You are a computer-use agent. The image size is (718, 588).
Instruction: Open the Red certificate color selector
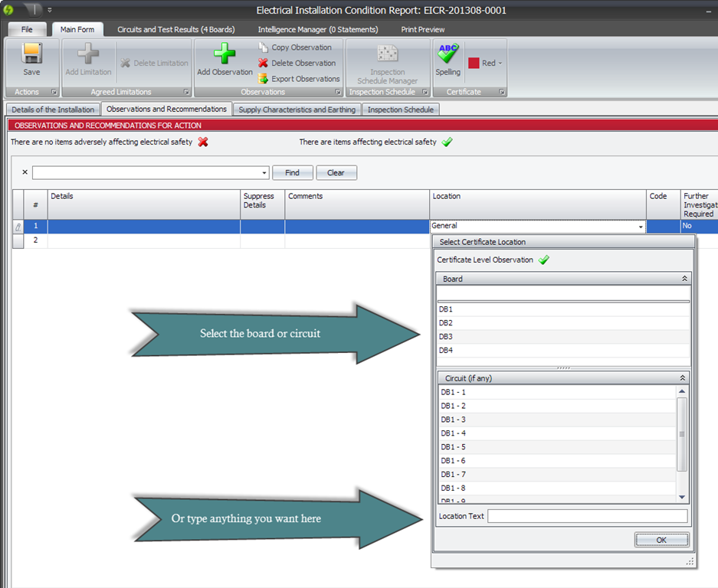(x=486, y=64)
